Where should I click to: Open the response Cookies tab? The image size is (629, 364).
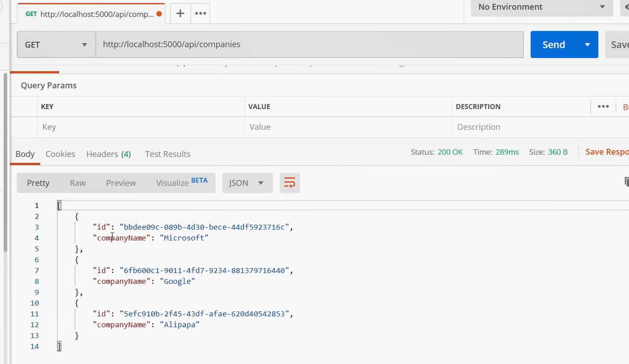pos(60,154)
